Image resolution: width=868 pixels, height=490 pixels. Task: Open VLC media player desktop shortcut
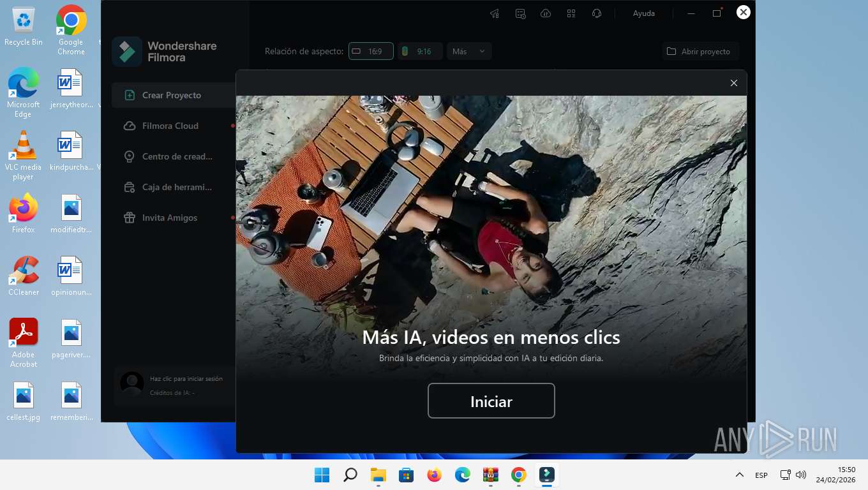[x=23, y=155]
